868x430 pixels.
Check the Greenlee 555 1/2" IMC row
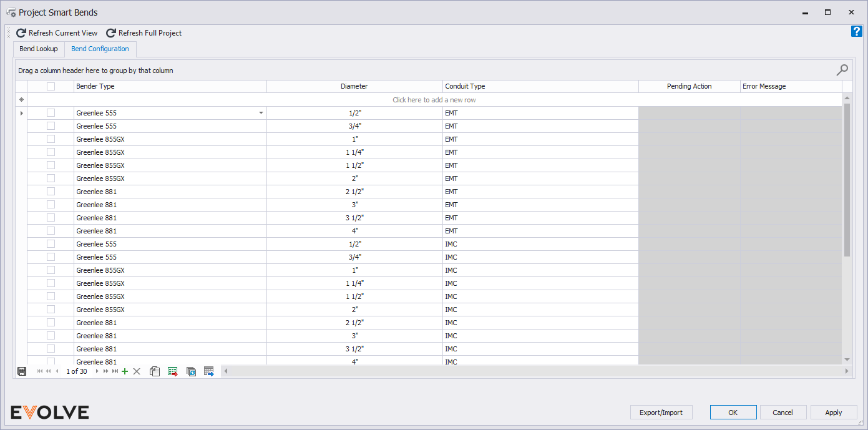click(x=51, y=244)
